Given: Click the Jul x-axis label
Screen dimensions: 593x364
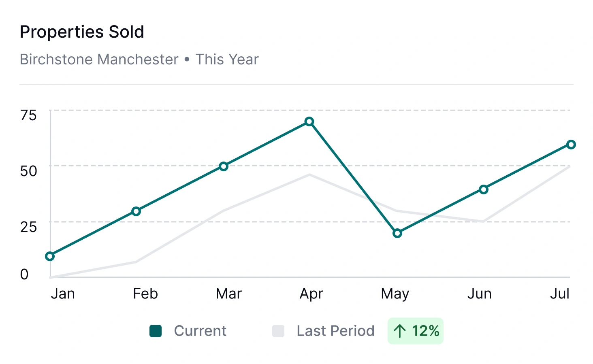Looking at the screenshot, I should coord(560,294).
